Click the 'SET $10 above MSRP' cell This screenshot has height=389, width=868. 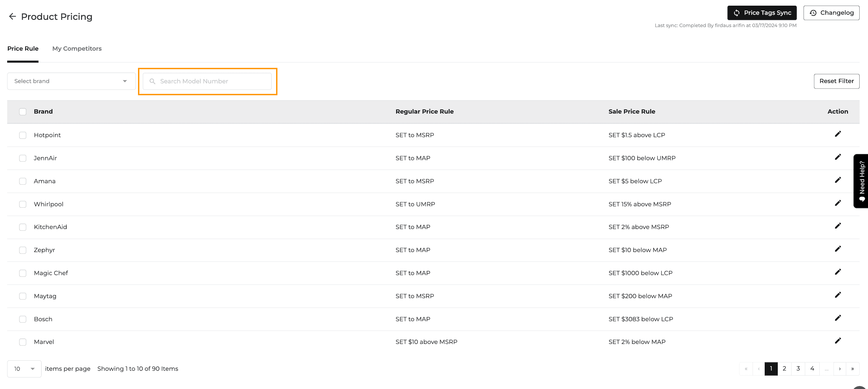click(426, 342)
